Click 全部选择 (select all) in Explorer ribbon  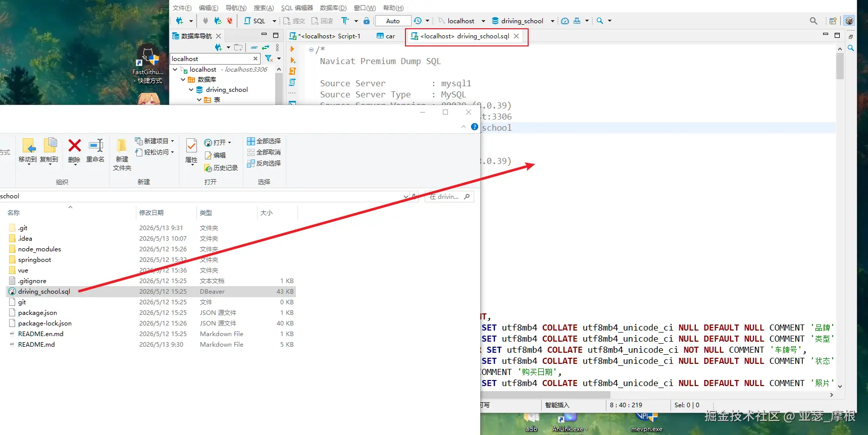point(264,141)
